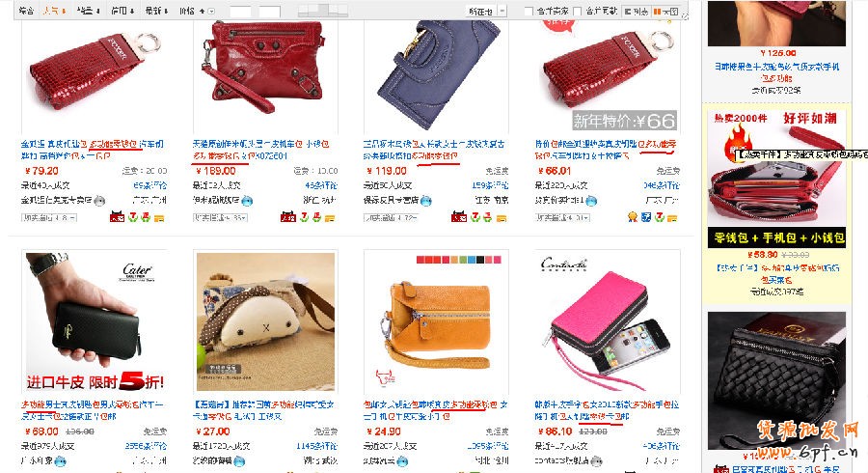868x473 pixels.
Task: Click Wangwang icon beside ¥27.00 seller name
Action: pyautogui.click(x=240, y=460)
